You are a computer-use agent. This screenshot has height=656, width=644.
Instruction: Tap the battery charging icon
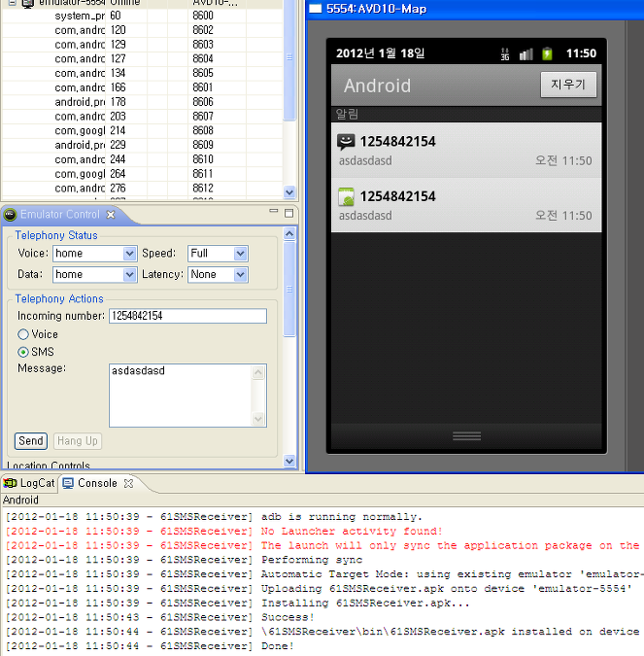(x=547, y=54)
